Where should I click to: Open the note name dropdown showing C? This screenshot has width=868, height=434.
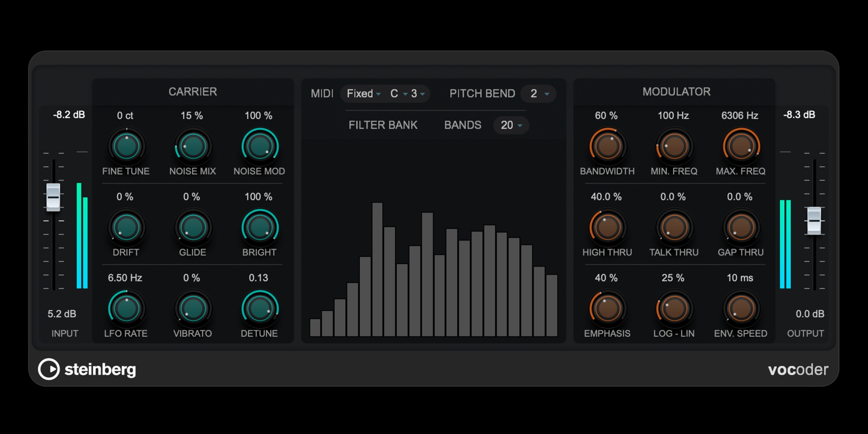398,94
